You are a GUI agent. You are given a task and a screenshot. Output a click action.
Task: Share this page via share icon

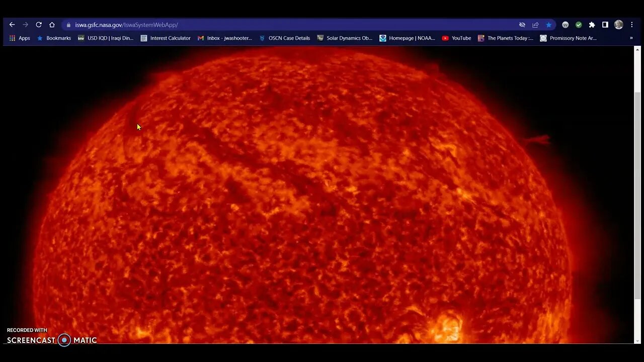coord(535,25)
